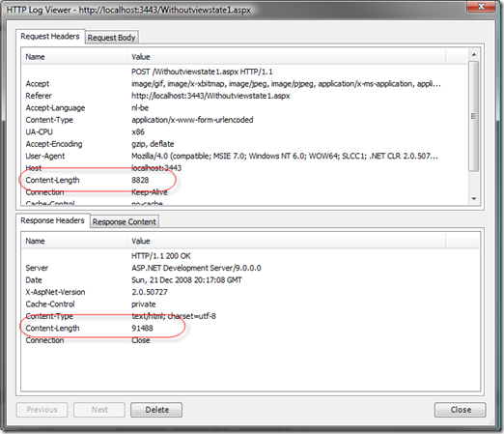
Task: Click the request headers scrollbar thumb
Action: 474,116
